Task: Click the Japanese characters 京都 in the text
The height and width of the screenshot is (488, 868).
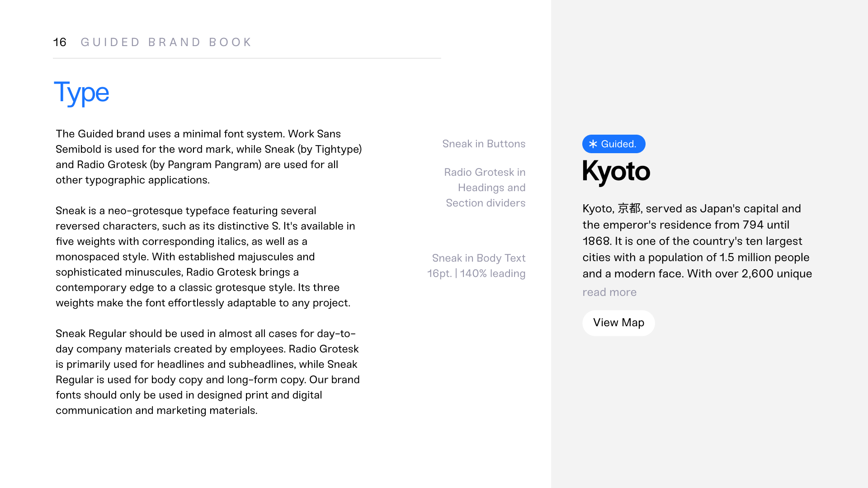Action: point(629,208)
